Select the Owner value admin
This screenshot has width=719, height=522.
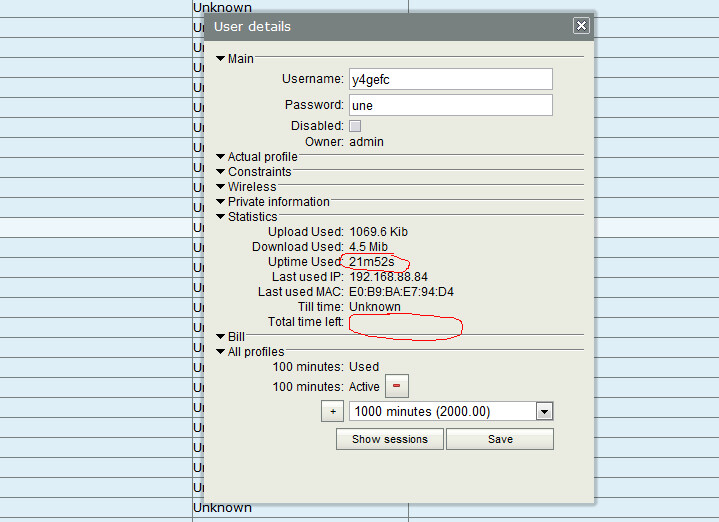click(x=366, y=142)
